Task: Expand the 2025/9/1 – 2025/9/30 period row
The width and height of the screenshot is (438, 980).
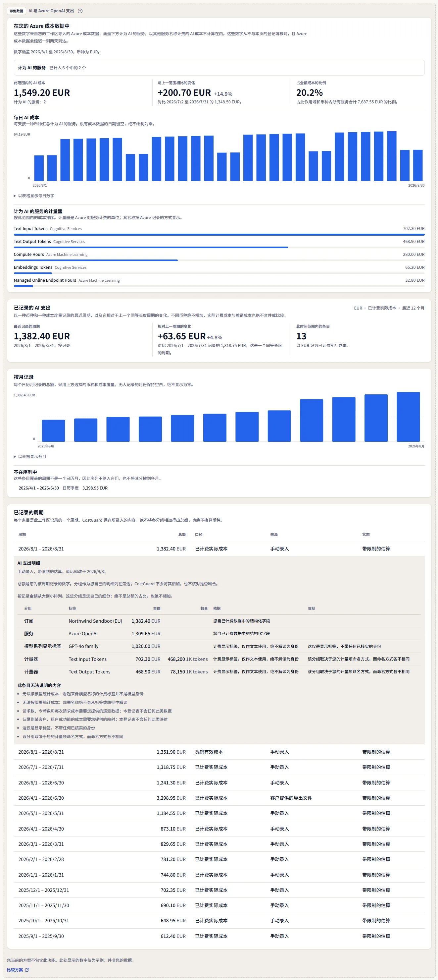Action: (219, 936)
